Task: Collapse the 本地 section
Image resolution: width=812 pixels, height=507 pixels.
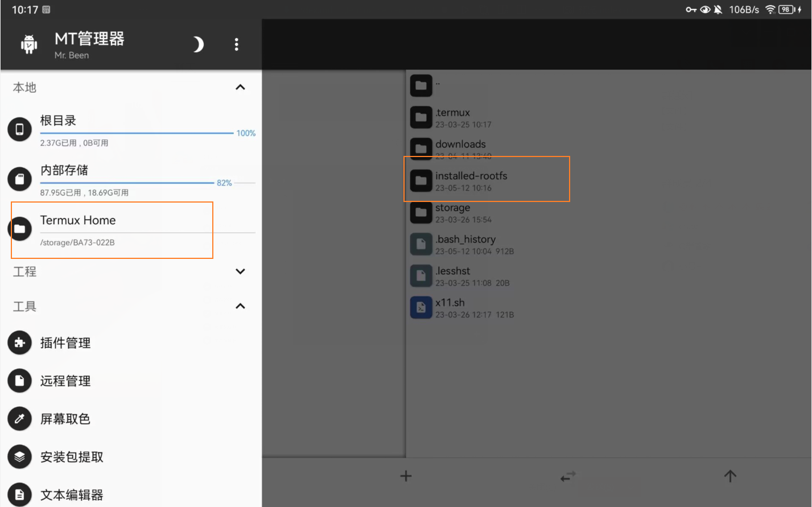Action: point(240,87)
